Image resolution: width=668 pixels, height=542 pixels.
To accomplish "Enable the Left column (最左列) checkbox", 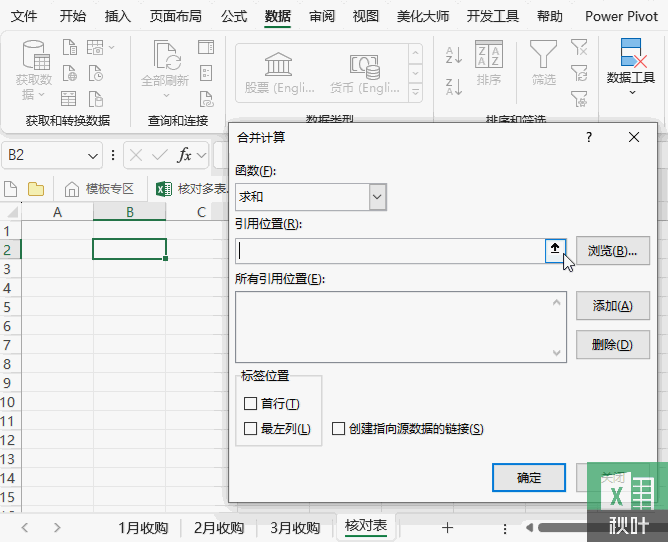I will 250,429.
